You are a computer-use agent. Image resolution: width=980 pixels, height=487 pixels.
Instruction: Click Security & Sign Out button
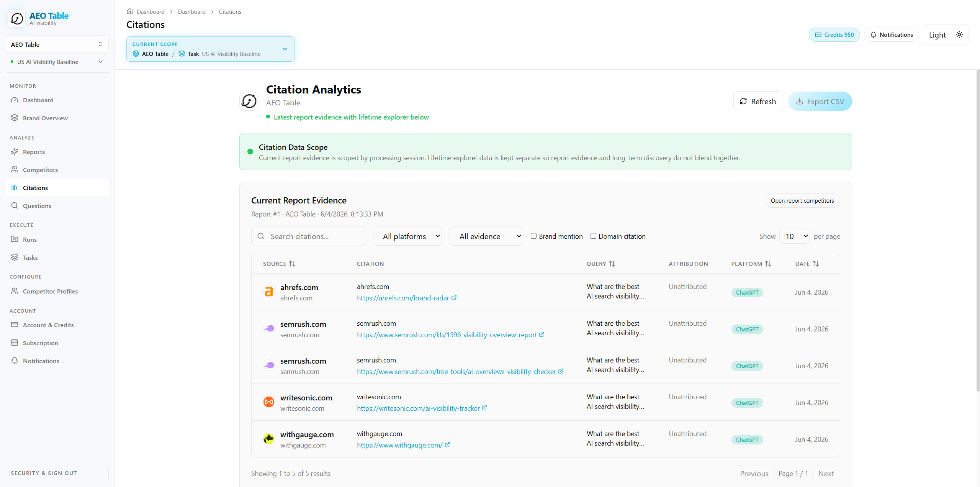click(57, 473)
